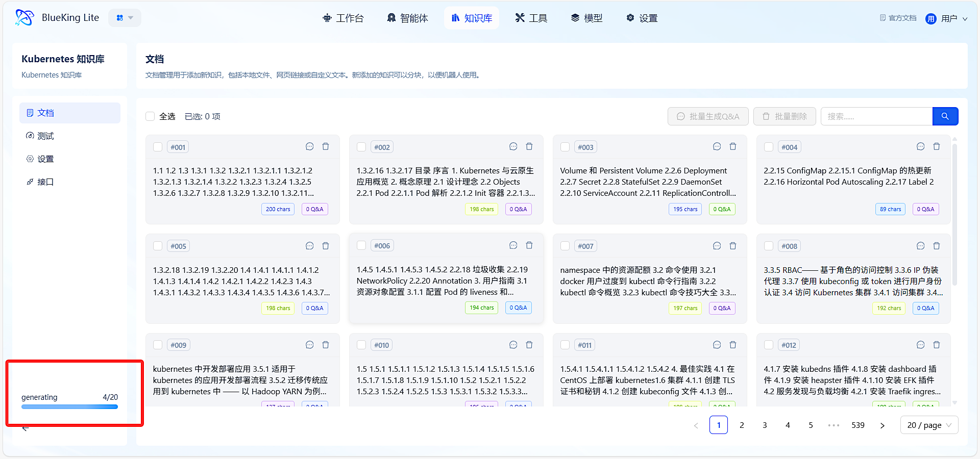Screen dimensions: 980x459
Task: Switch to the 智能体 top navigation tab
Action: (407, 18)
